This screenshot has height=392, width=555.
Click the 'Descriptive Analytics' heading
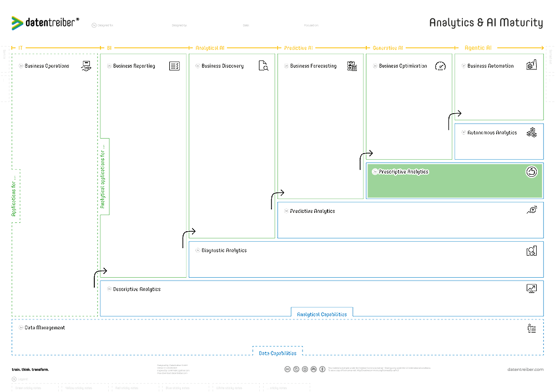[x=137, y=289]
